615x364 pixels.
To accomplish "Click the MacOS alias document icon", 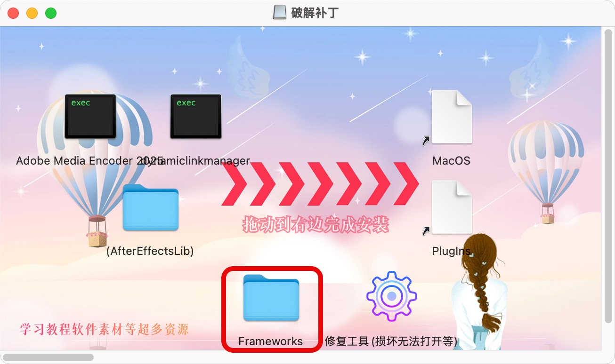I will click(452, 117).
